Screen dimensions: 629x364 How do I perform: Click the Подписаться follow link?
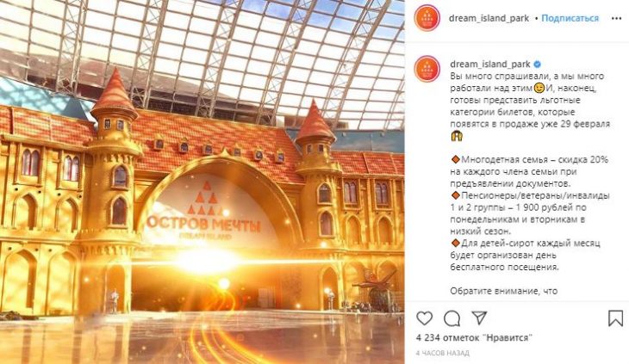570,18
